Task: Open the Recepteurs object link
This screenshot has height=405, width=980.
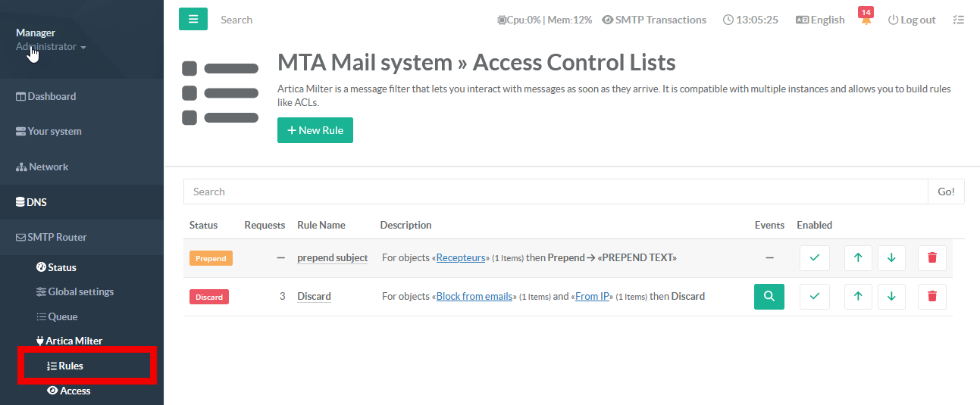Action: click(461, 257)
